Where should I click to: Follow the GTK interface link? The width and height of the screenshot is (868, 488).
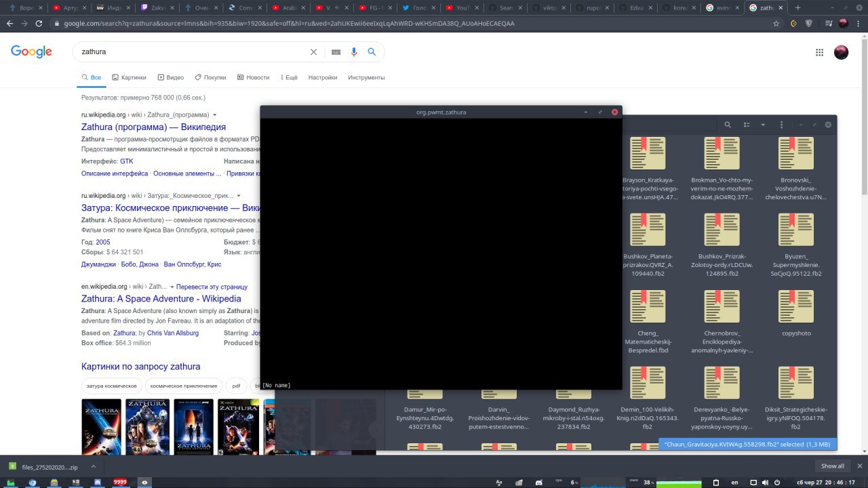(127, 161)
